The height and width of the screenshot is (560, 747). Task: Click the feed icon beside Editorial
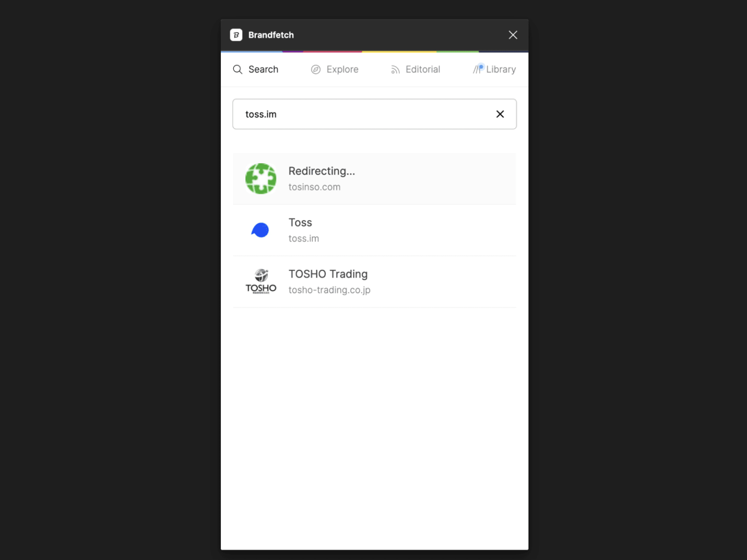[x=395, y=70]
